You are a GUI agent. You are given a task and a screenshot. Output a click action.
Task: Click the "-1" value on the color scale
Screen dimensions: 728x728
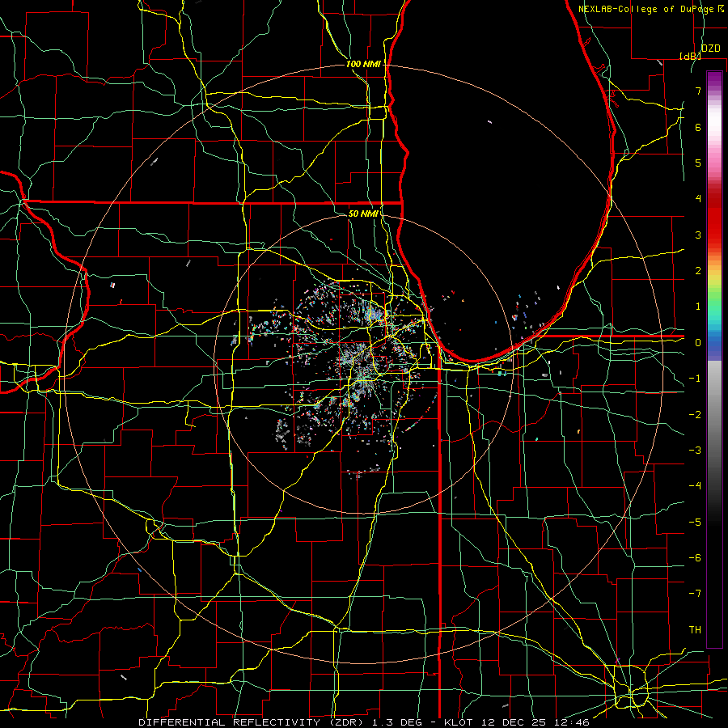(695, 379)
